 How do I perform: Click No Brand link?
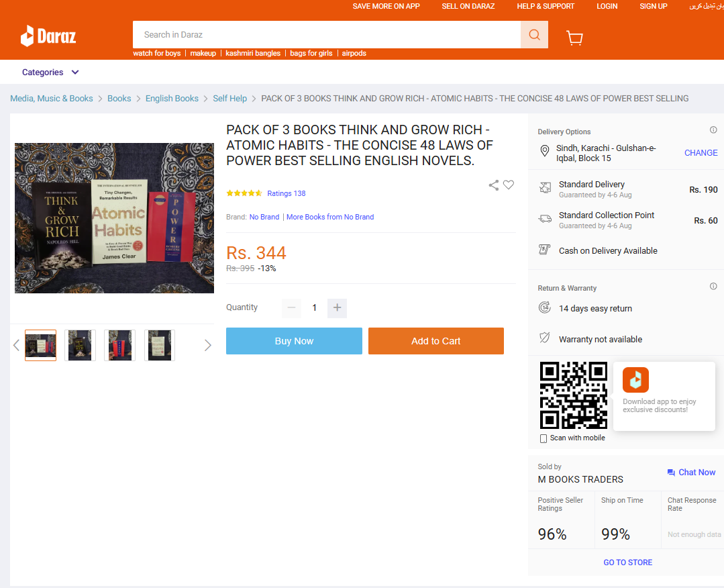[x=264, y=217]
